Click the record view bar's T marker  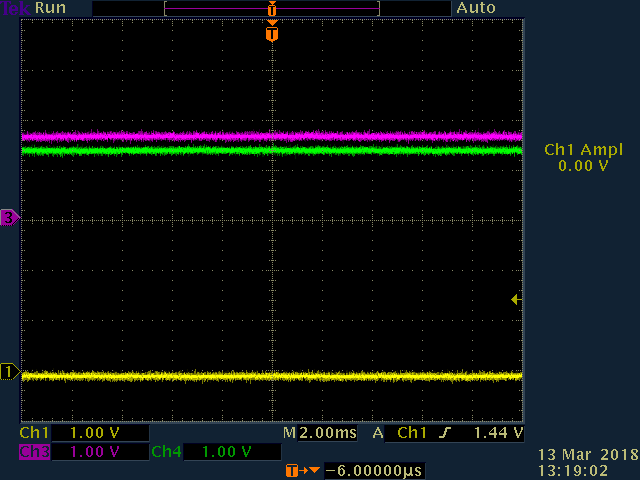pyautogui.click(x=272, y=9)
